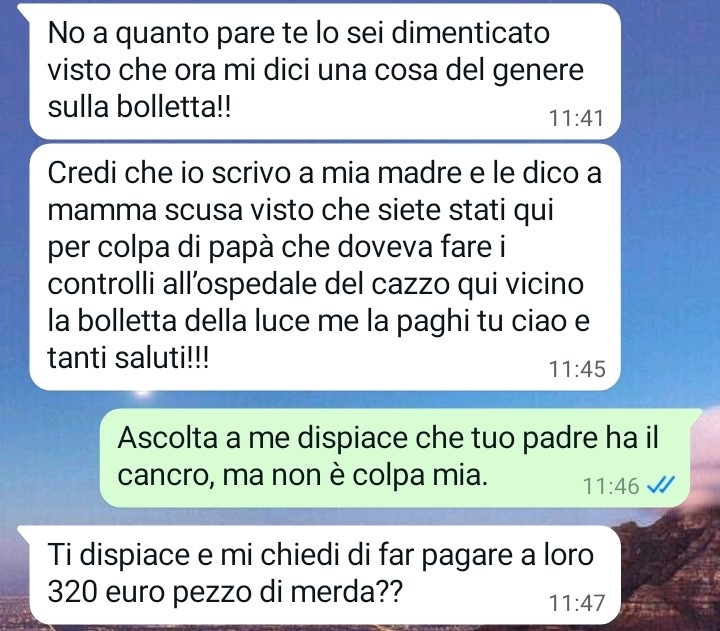Select message starting 'No a quanto pare'
This screenshot has height=631, width=720.
(x=325, y=71)
